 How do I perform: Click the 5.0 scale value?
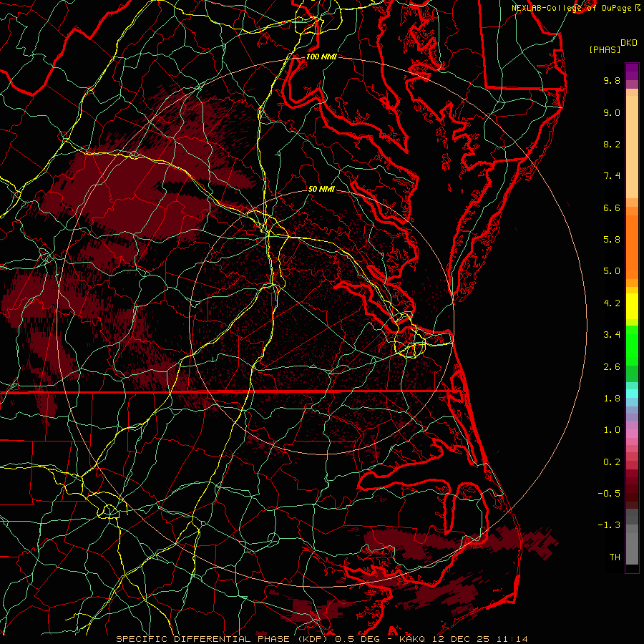pos(612,271)
